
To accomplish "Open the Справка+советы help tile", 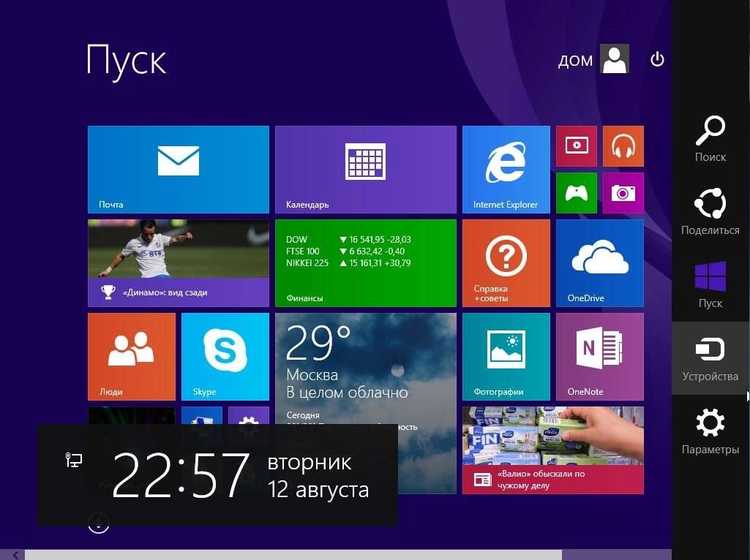I will (x=506, y=262).
